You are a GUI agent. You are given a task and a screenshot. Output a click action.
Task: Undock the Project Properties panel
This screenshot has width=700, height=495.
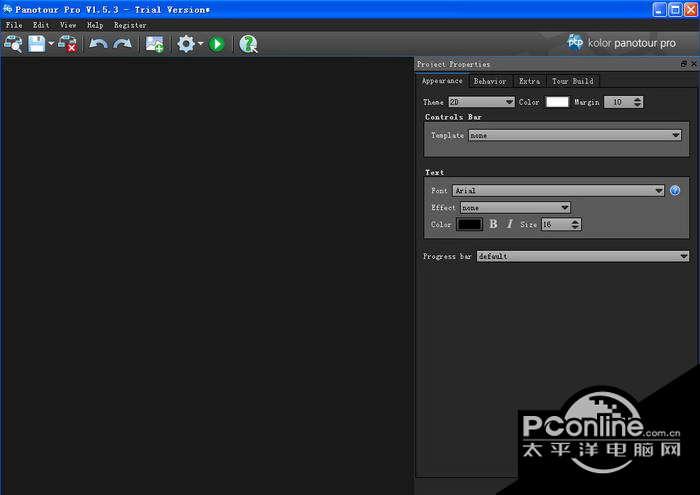683,64
